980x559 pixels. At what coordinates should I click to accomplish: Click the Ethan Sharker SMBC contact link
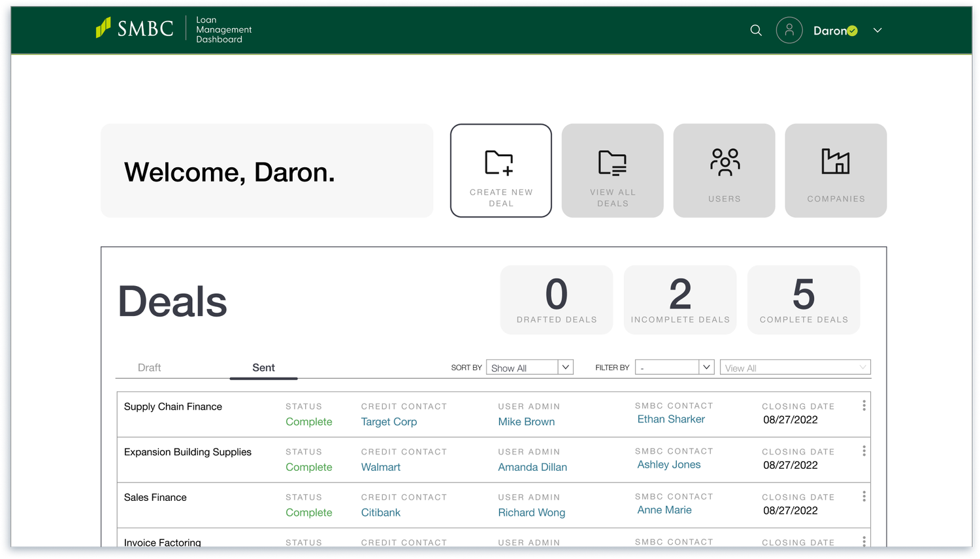[x=671, y=419]
